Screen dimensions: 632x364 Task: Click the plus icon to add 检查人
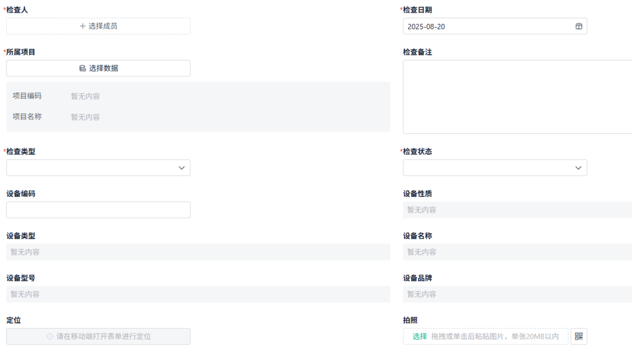coord(82,26)
